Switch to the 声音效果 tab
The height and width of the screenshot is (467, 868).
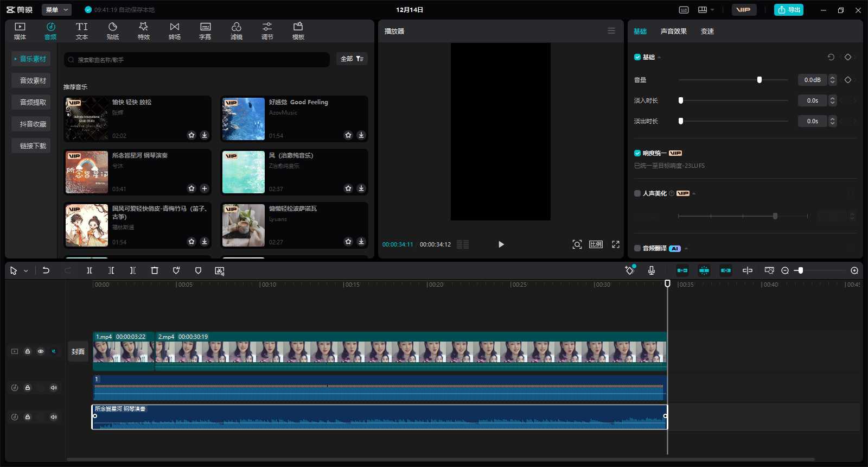tap(673, 31)
